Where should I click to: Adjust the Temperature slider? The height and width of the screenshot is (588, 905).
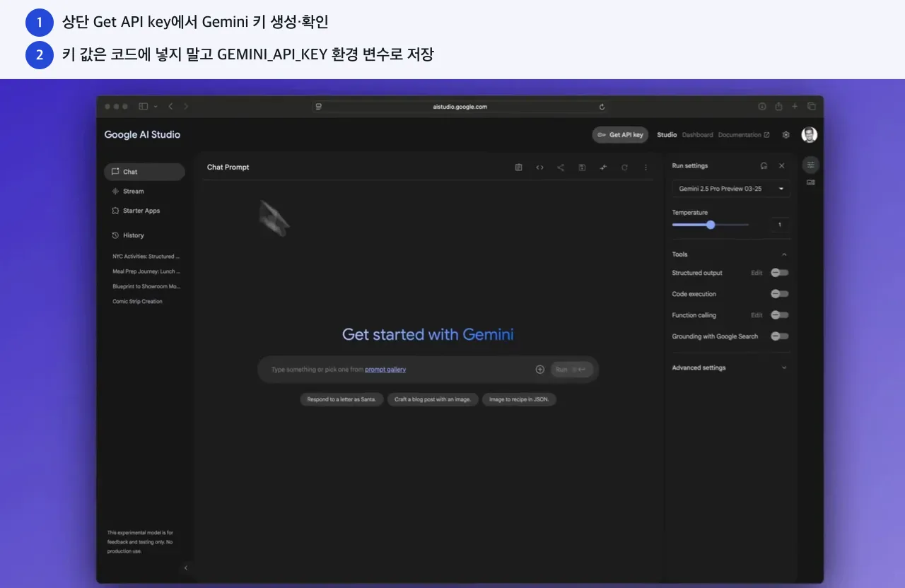tap(711, 225)
